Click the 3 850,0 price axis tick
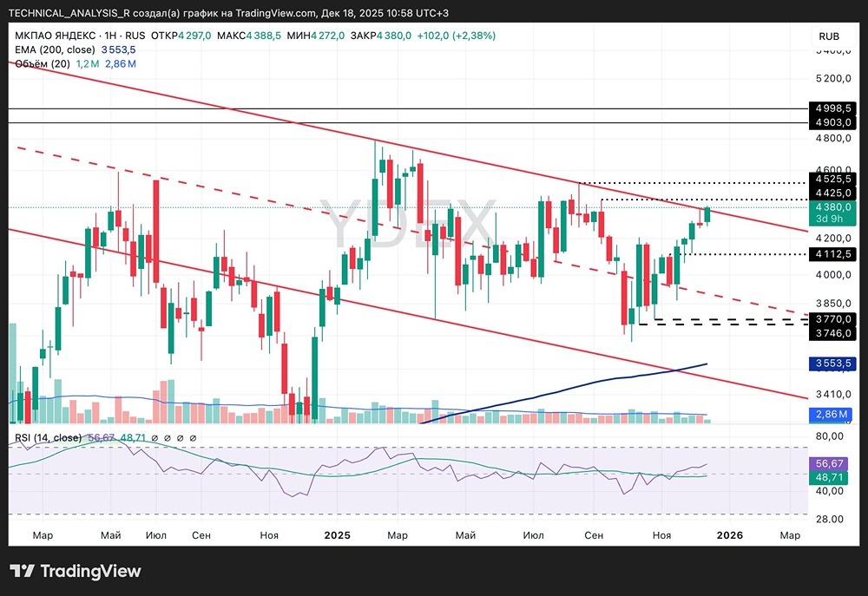 tap(833, 304)
